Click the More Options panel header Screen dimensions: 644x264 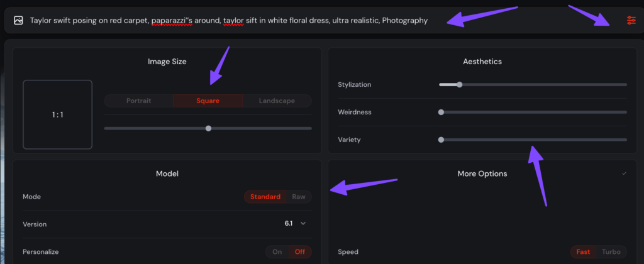tap(482, 173)
